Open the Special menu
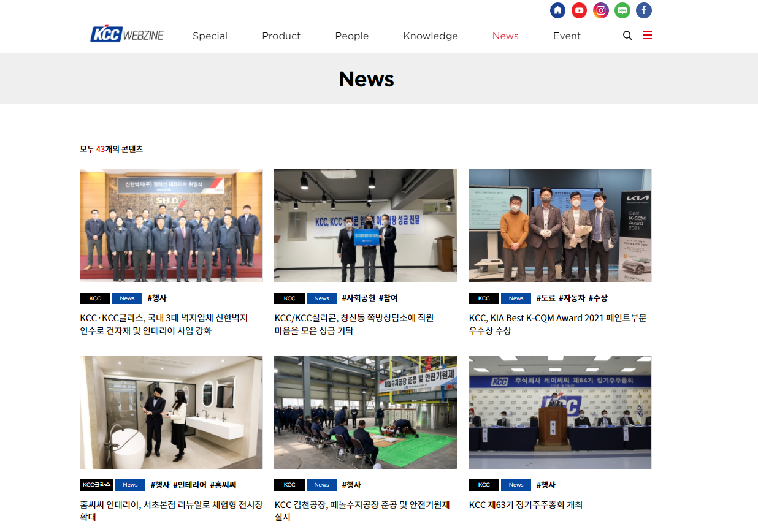Image resolution: width=758 pixels, height=532 pixels. click(210, 36)
